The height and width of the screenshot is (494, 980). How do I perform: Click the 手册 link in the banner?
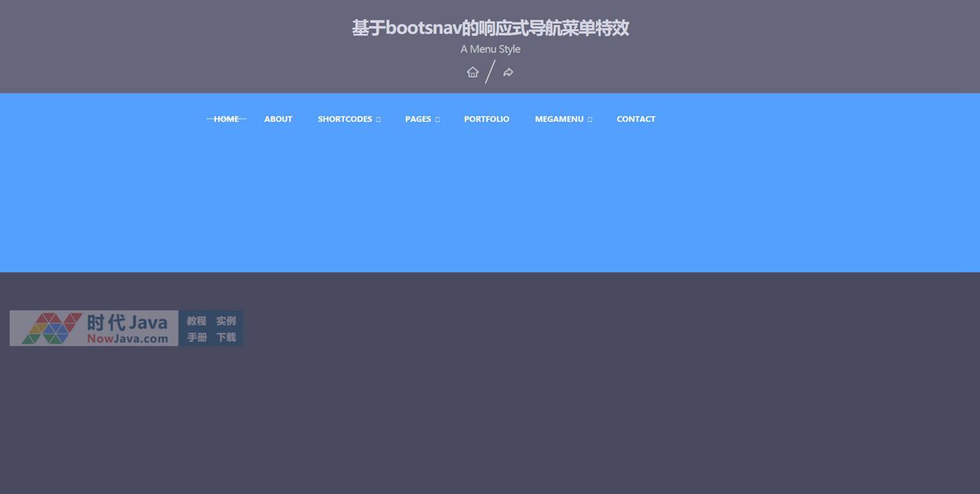click(x=197, y=337)
